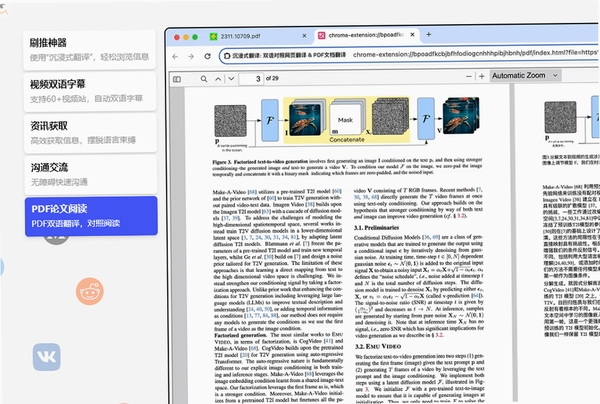
Task: Click the browser address bar URL
Action: 474,54
